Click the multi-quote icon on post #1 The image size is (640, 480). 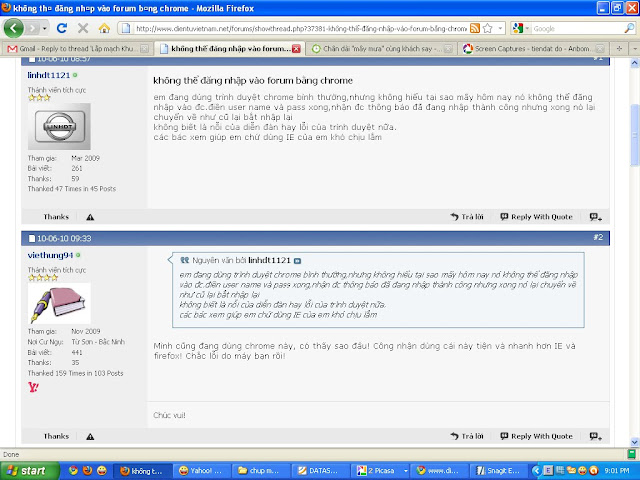point(596,217)
